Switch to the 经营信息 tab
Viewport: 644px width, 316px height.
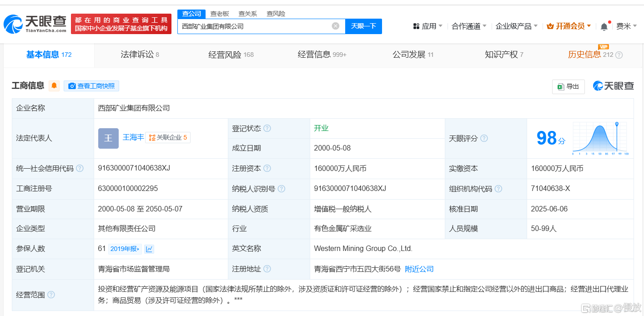[x=322, y=55]
